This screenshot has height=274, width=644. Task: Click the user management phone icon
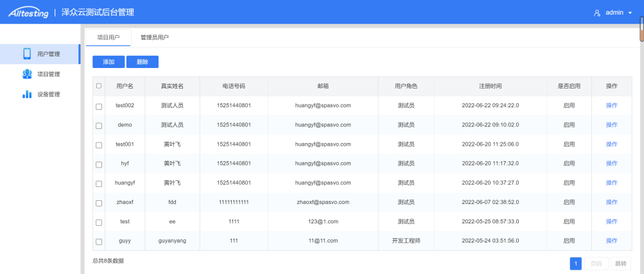click(x=27, y=54)
